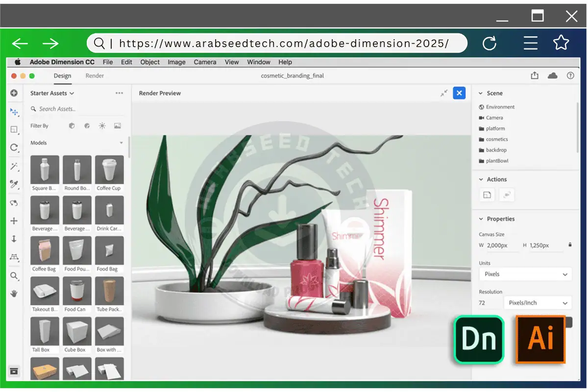
Task: Collapse the Scene panel section
Action: point(481,93)
